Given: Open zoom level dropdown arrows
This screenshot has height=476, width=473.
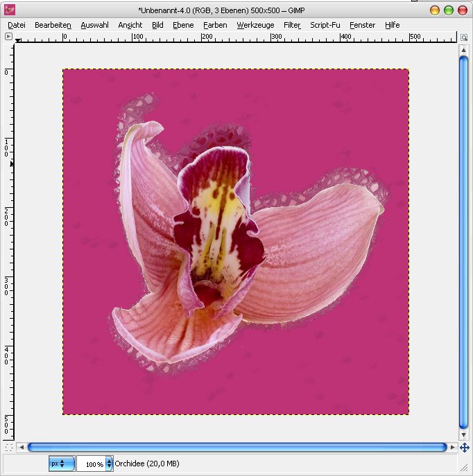Looking at the screenshot, I should [109, 464].
